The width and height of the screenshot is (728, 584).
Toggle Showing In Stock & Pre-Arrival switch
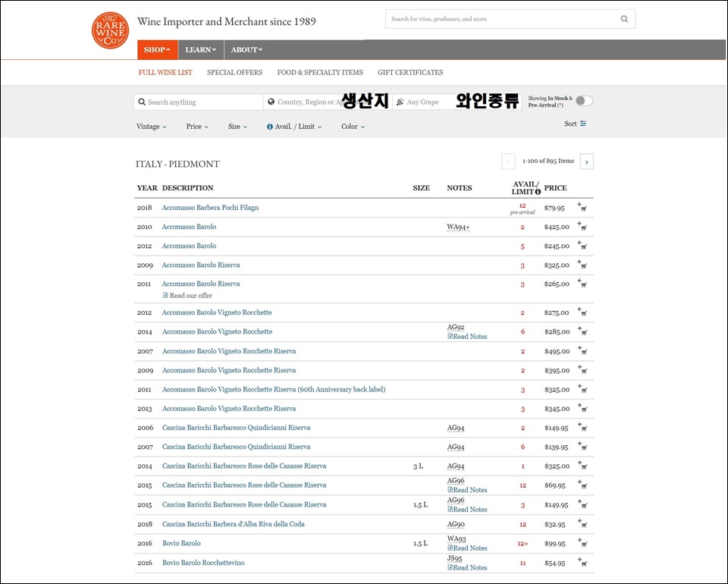[584, 101]
